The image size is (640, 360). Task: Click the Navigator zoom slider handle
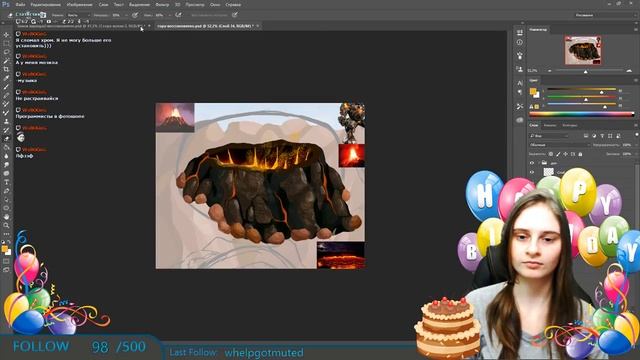click(586, 71)
